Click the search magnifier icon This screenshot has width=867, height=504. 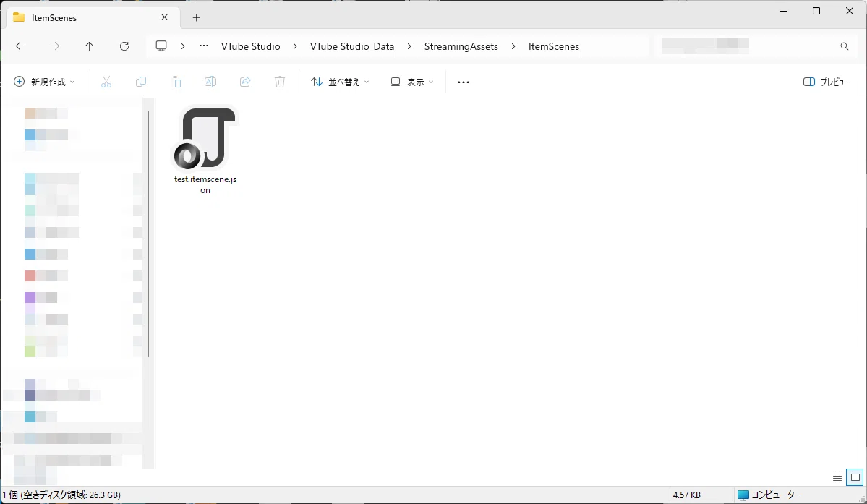pyautogui.click(x=845, y=46)
